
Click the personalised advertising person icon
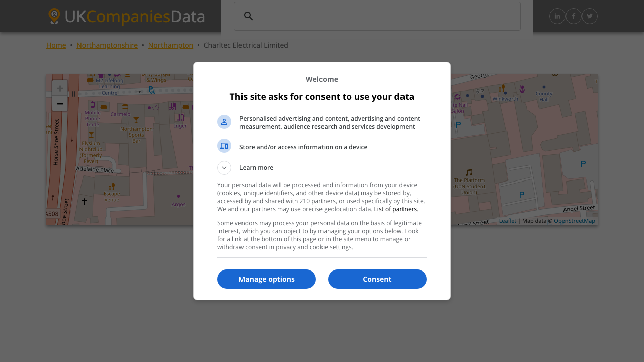224,122
